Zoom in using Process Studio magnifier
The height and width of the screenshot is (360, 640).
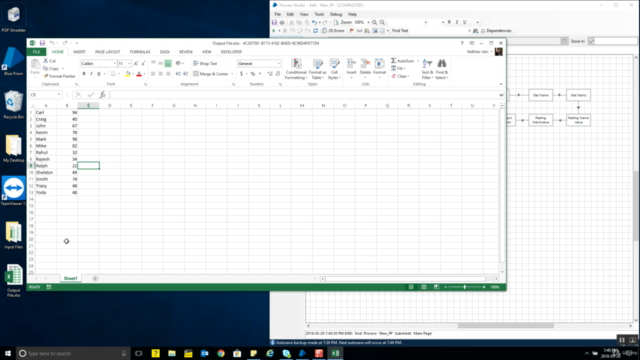pos(374,22)
